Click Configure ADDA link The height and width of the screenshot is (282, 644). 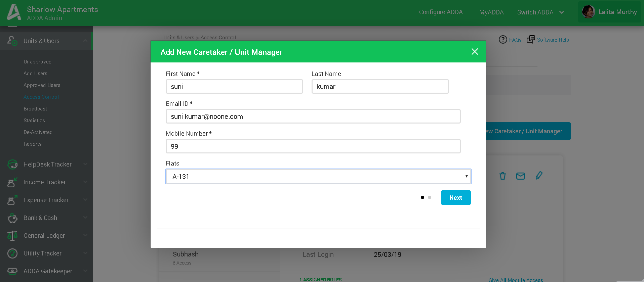(441, 12)
